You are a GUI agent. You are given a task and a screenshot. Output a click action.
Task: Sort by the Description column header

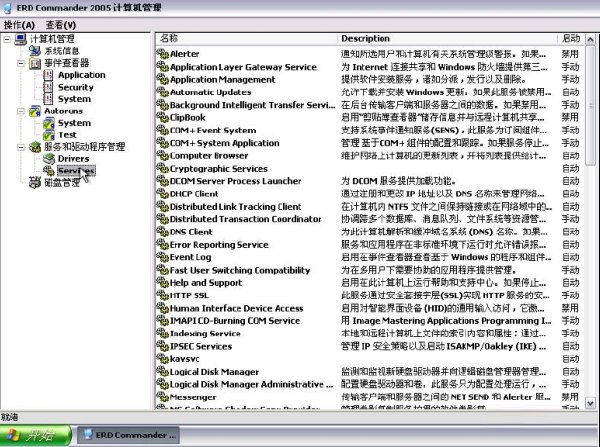pos(448,39)
